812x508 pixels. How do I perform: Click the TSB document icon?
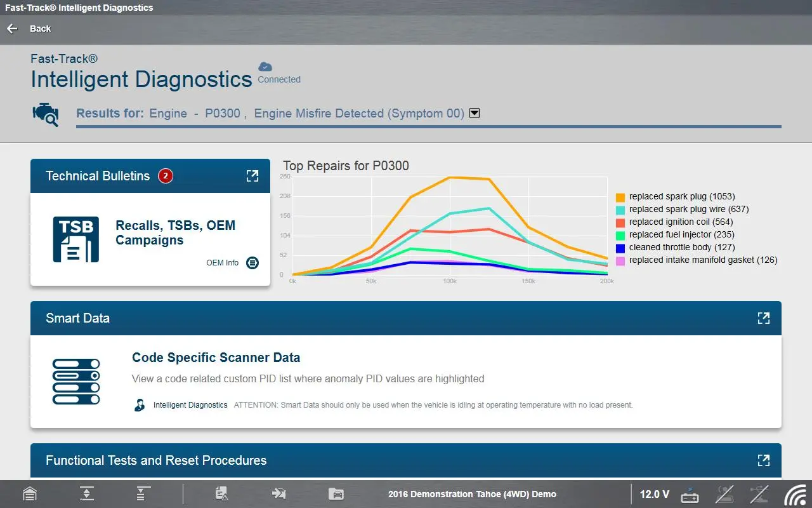pyautogui.click(x=75, y=240)
